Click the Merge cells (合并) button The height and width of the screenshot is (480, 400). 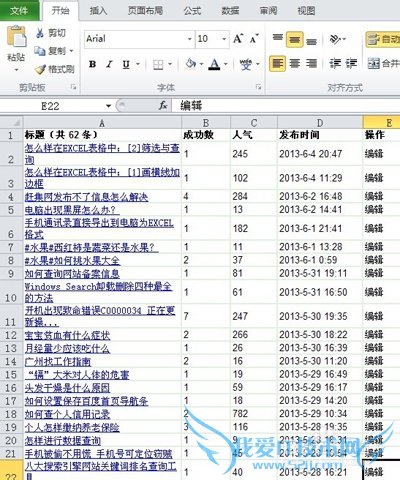pos(383,63)
